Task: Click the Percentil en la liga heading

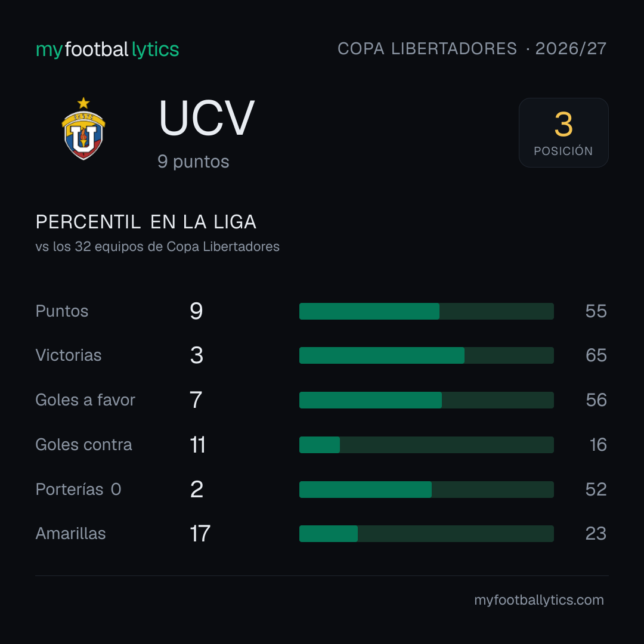Action: [x=146, y=222]
